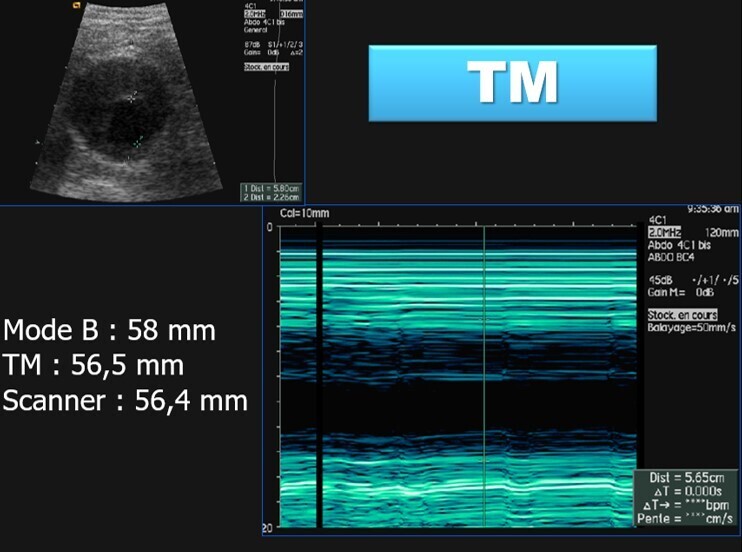Select the upper caliper cross on the B-mode image
This screenshot has width=742, height=552.
click(133, 97)
